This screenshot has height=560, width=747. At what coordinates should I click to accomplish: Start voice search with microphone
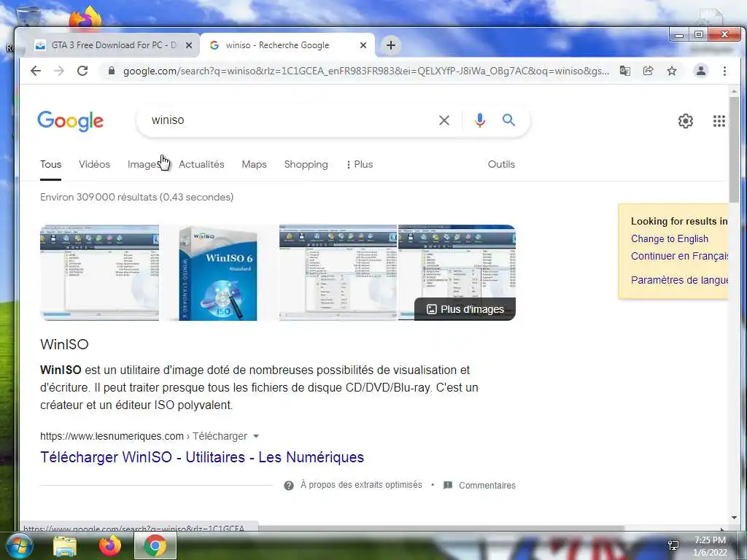pyautogui.click(x=480, y=120)
